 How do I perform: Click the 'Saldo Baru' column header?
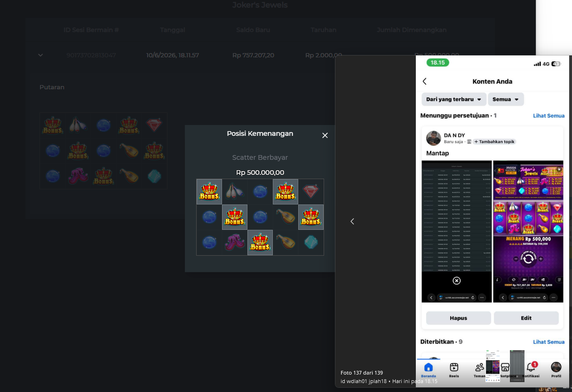[x=253, y=30]
